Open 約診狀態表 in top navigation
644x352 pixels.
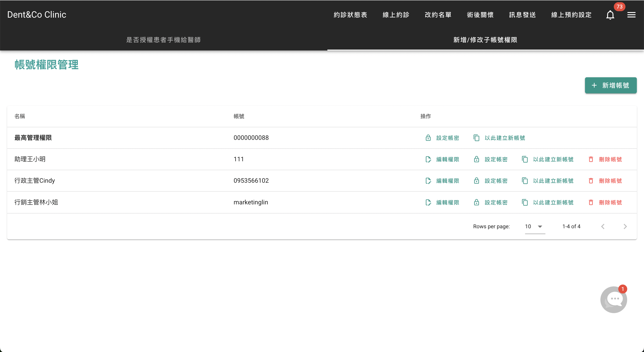pos(350,15)
